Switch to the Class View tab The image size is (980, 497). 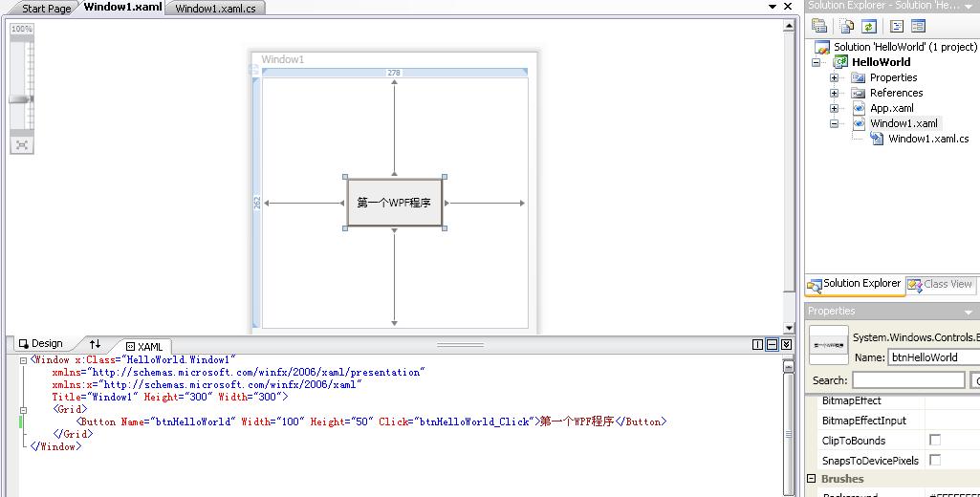click(941, 284)
